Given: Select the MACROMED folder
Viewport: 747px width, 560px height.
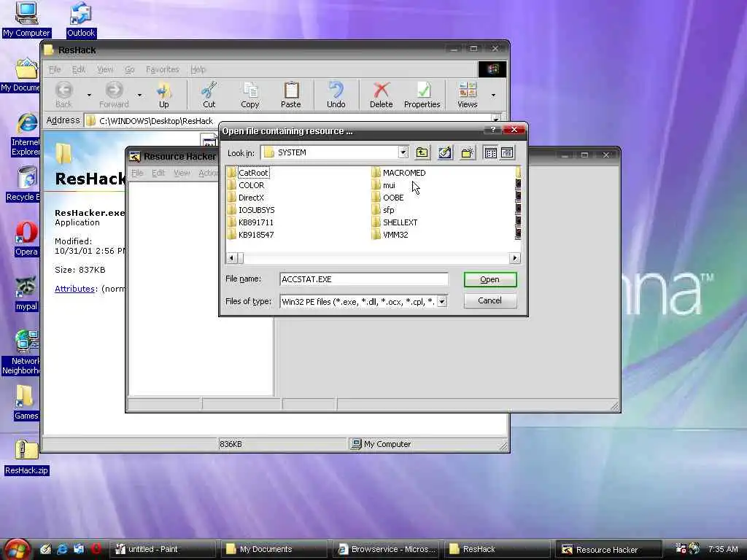Looking at the screenshot, I should point(399,173).
